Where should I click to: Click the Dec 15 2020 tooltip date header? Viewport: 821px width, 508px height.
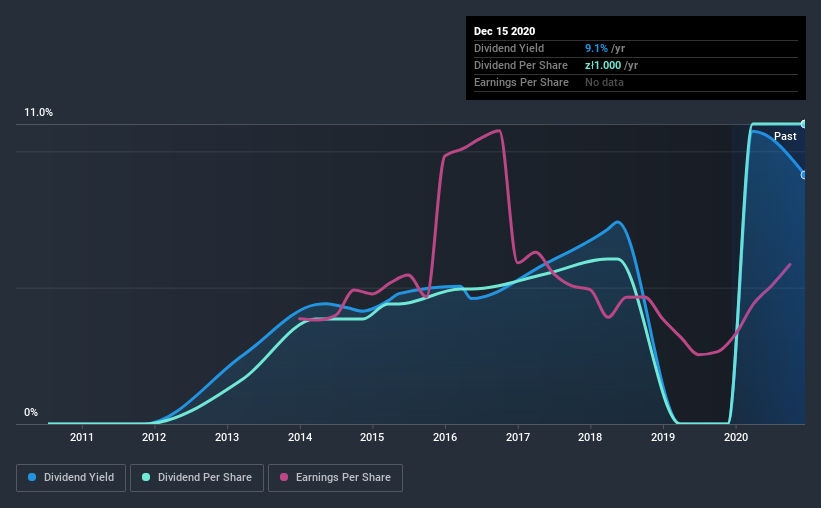point(504,31)
